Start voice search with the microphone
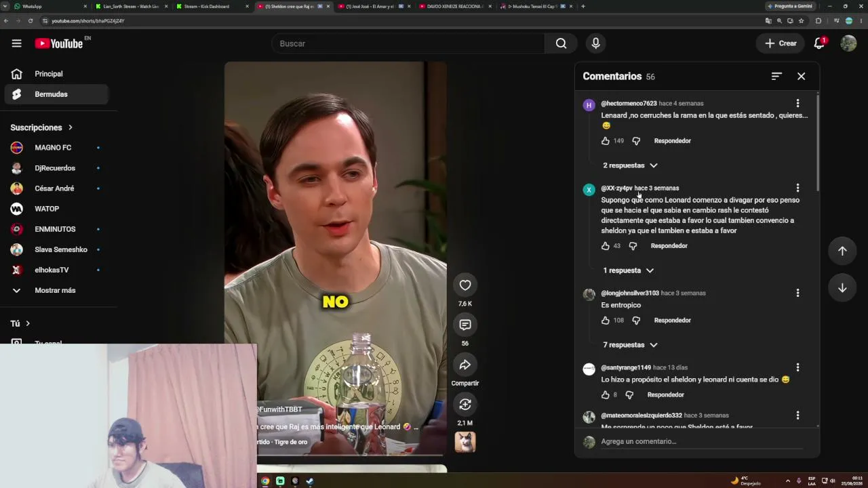This screenshot has width=868, height=488. coord(595,43)
